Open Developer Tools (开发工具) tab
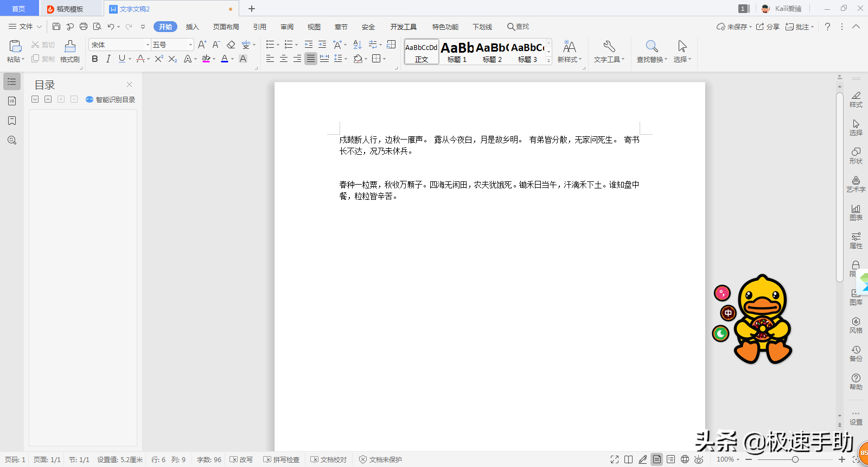 click(404, 27)
